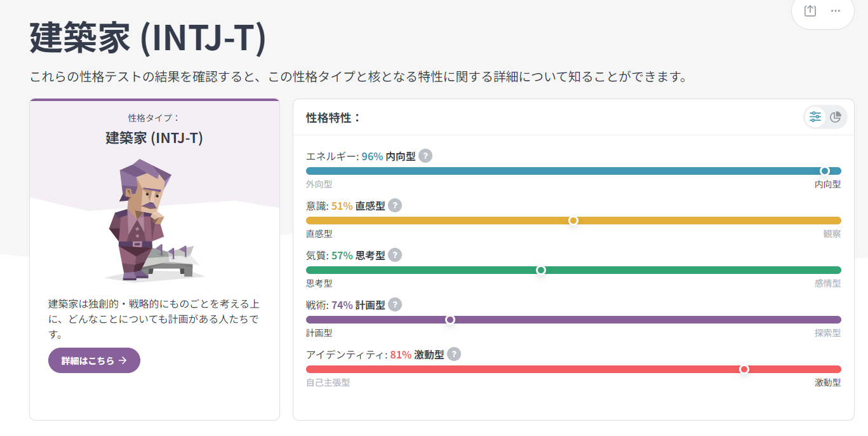The image size is (868, 436).
Task: Switch to sliders view of traits
Action: click(815, 117)
